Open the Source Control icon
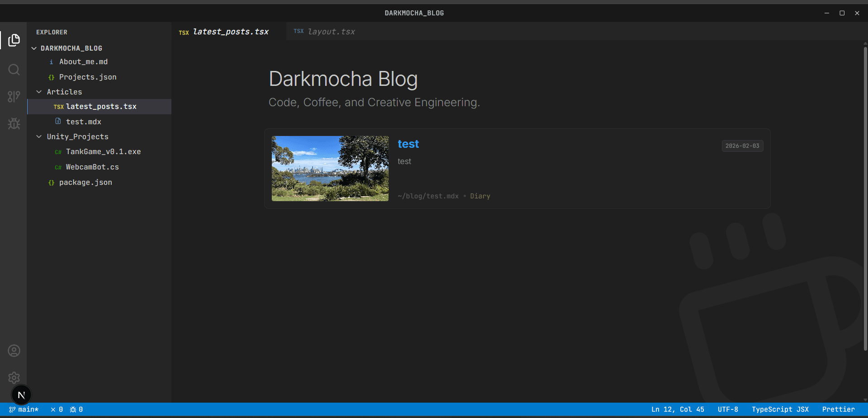Screen dimensions: 868x418 coord(14,97)
